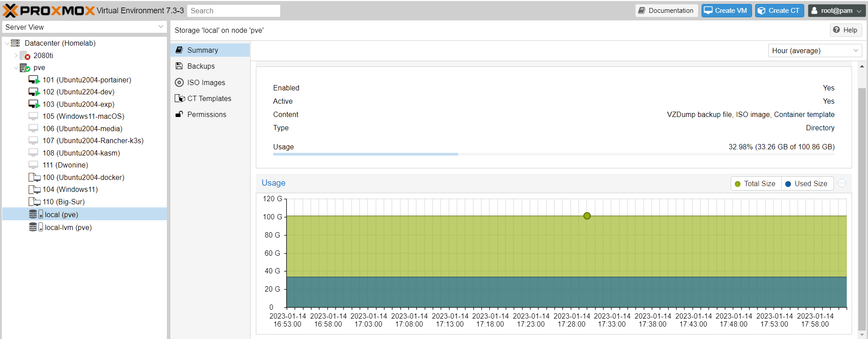Open the Permissions tab
Screen dimensions: 868x339
click(x=210, y=114)
